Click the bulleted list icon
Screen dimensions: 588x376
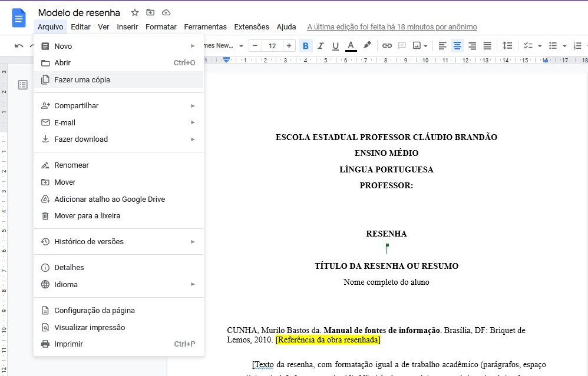pyautogui.click(x=553, y=46)
